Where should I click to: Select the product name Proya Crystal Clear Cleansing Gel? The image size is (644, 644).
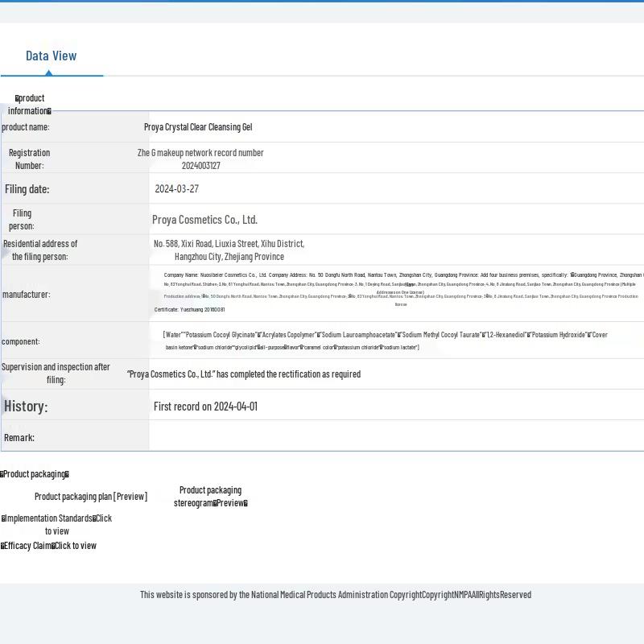[198, 127]
